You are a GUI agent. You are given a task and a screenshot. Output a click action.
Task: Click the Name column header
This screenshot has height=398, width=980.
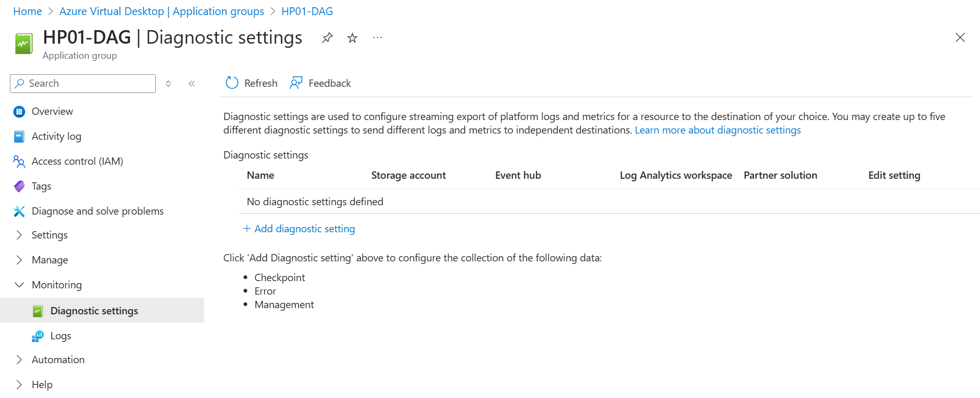click(261, 176)
